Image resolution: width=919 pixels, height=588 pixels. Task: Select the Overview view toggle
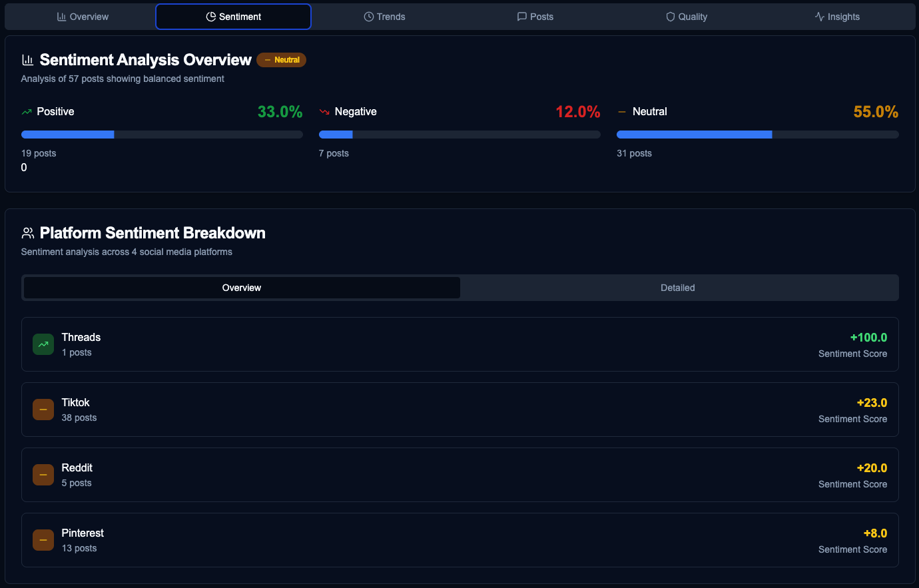point(241,287)
